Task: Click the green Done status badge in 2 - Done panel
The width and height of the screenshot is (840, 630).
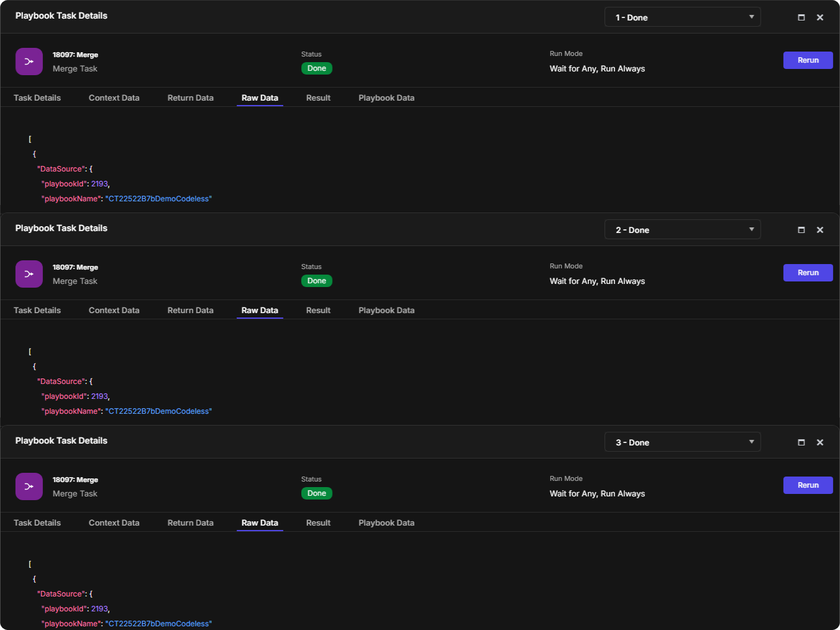Action: click(317, 281)
